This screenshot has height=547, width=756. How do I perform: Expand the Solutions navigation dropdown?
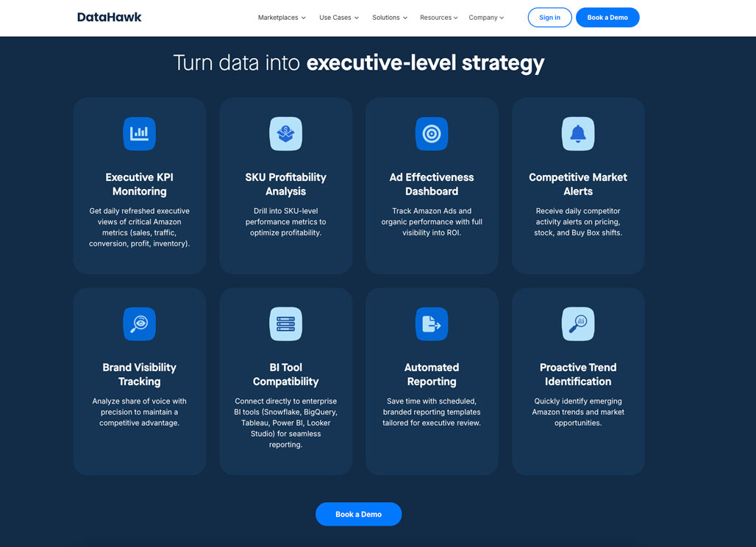tap(390, 18)
